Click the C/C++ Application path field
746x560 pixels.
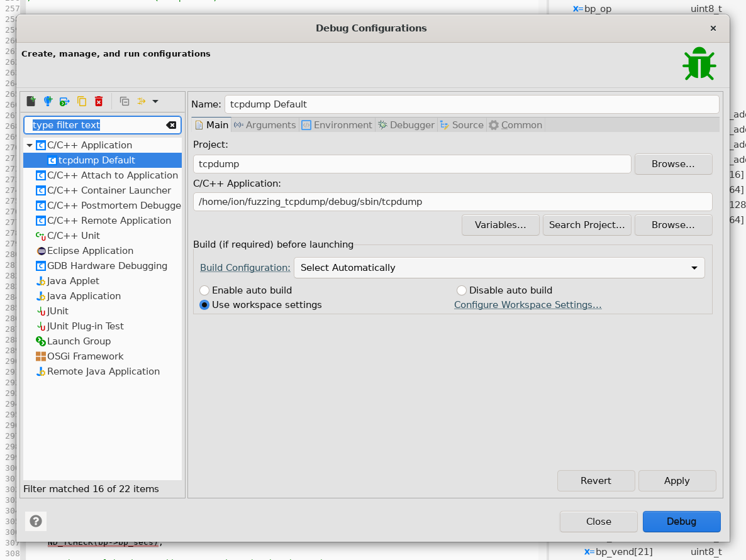click(452, 202)
